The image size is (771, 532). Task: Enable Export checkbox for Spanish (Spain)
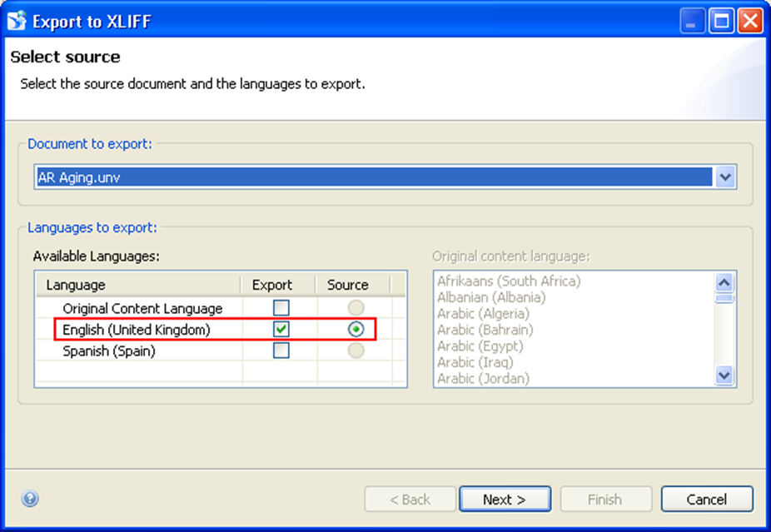click(281, 351)
